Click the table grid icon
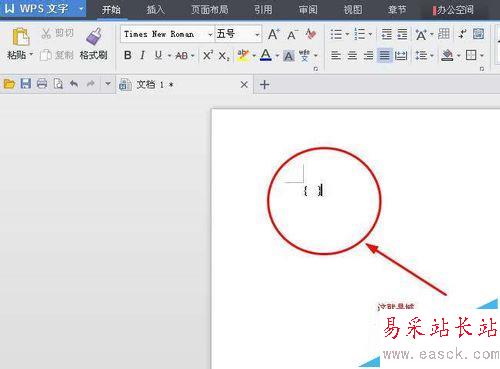The height and width of the screenshot is (369, 500). pos(444,34)
